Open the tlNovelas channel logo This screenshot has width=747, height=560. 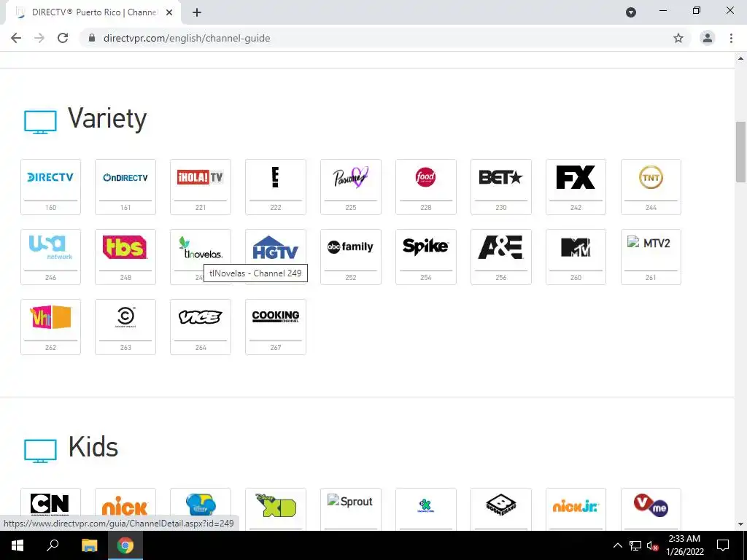(201, 248)
